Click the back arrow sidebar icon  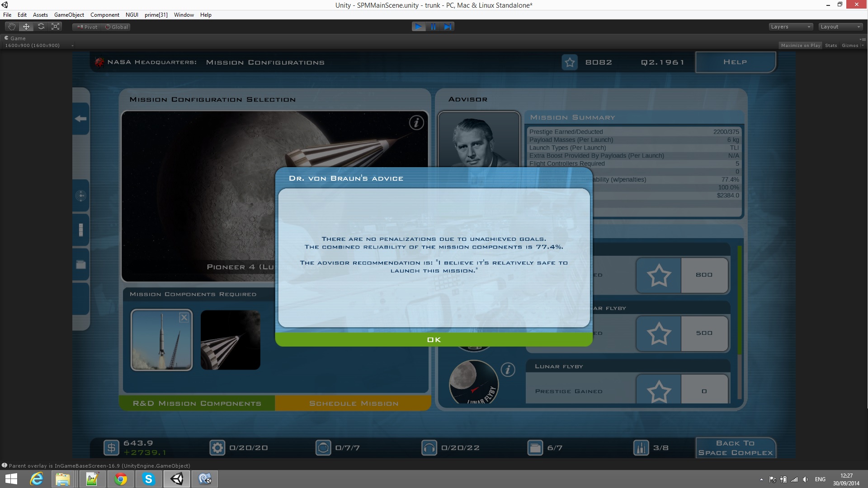pyautogui.click(x=81, y=118)
